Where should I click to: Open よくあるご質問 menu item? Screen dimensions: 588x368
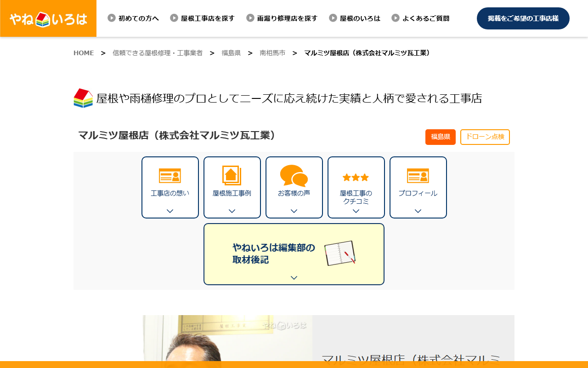click(x=426, y=18)
